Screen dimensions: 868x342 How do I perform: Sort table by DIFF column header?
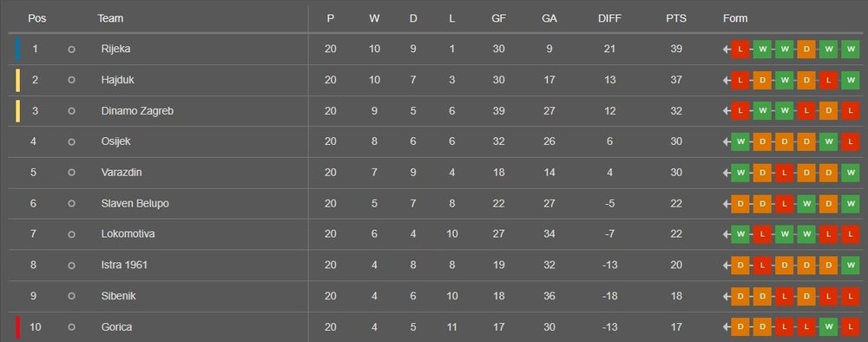click(609, 18)
